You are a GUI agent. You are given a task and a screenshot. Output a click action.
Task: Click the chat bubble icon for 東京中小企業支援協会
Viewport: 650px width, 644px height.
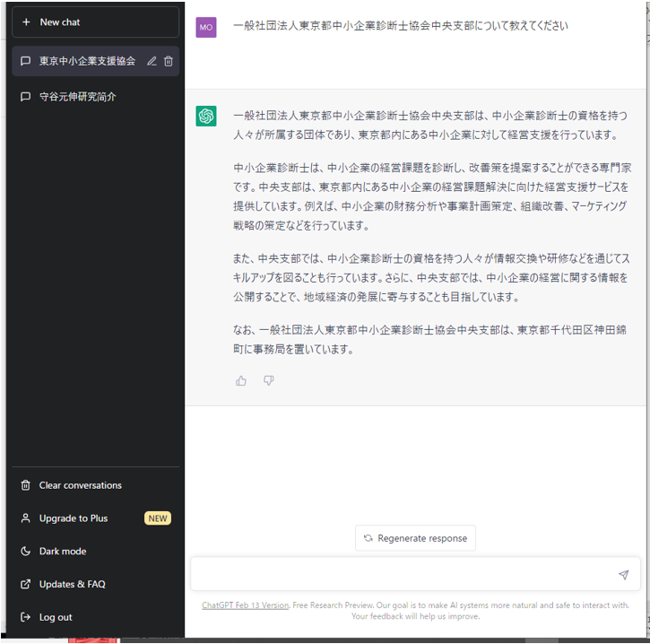coord(26,61)
